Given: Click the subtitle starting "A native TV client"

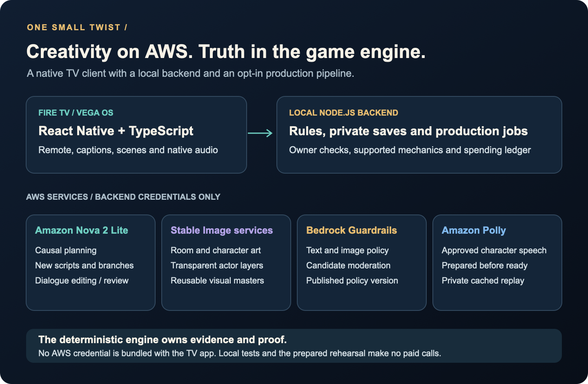Looking at the screenshot, I should coord(190,74).
